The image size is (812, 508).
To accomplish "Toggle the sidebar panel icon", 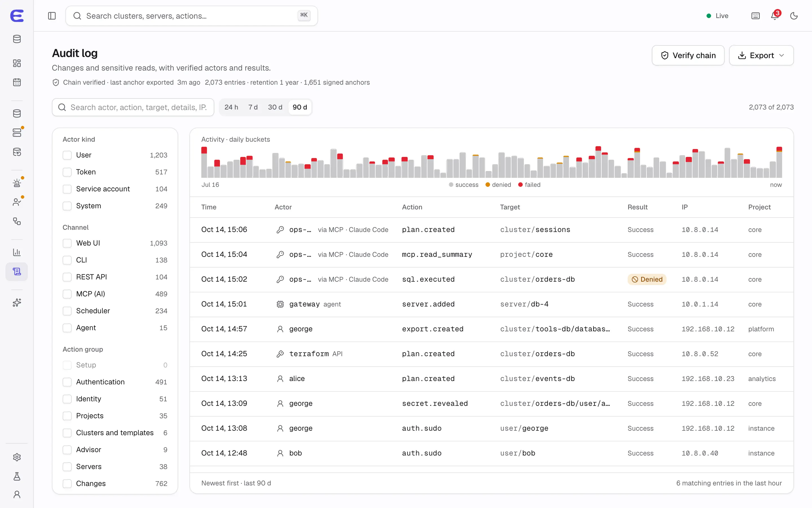I will 52,16.
